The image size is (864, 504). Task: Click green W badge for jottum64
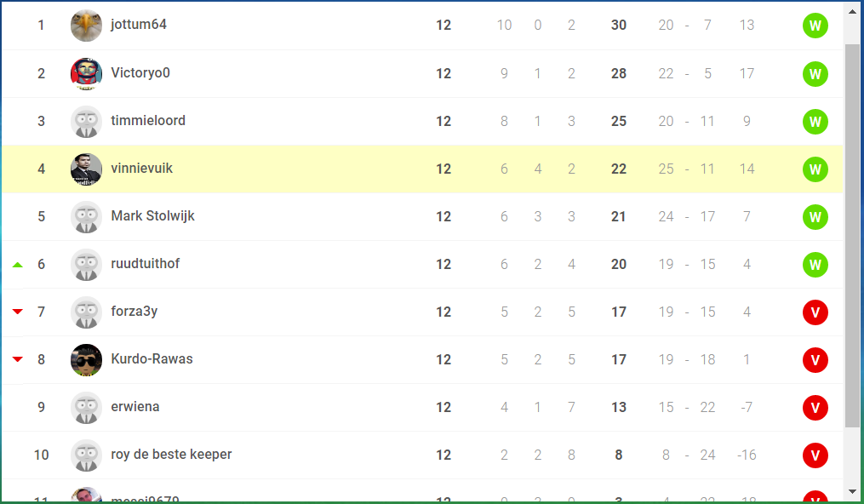click(x=815, y=26)
